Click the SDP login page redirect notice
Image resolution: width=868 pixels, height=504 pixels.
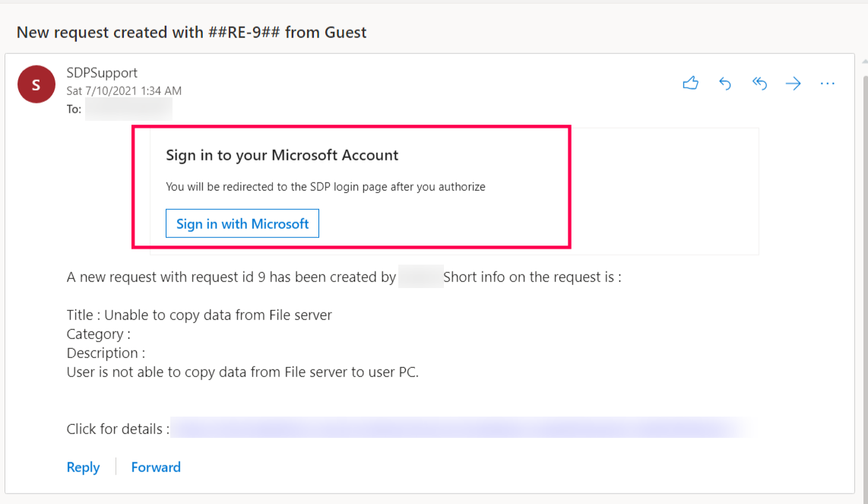click(x=325, y=187)
